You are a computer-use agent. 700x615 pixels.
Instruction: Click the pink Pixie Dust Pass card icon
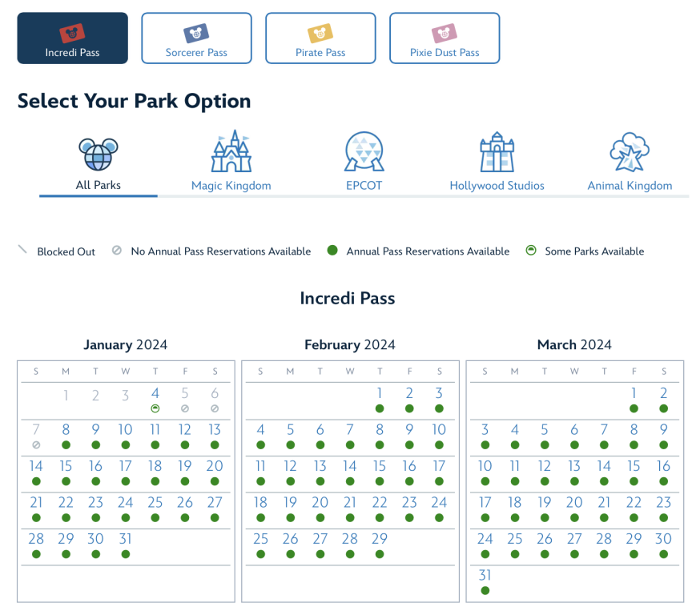445,33
